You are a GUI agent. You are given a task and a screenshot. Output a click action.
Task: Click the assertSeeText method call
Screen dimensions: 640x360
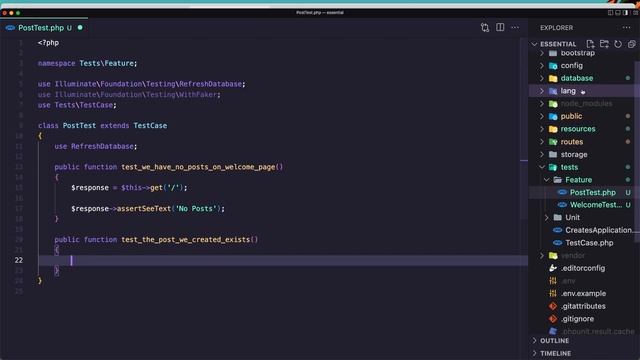[144, 209]
